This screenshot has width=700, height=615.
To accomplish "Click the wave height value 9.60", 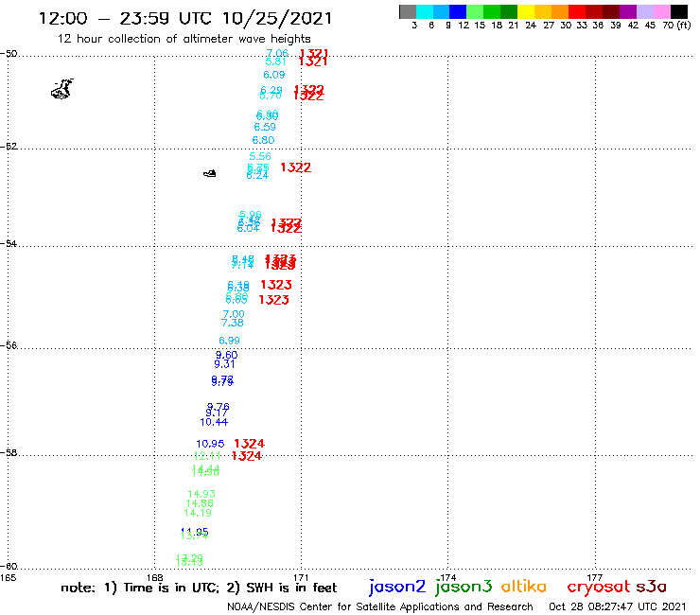I will pos(226,355).
